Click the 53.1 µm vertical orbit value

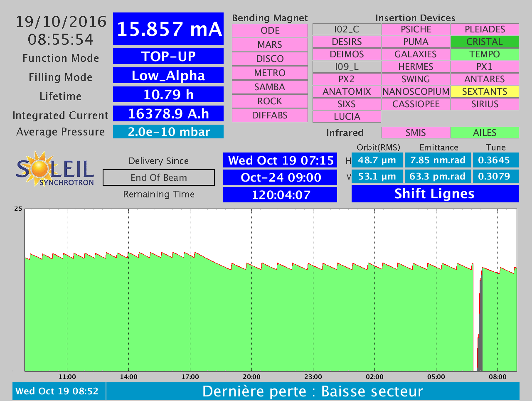pyautogui.click(x=377, y=176)
